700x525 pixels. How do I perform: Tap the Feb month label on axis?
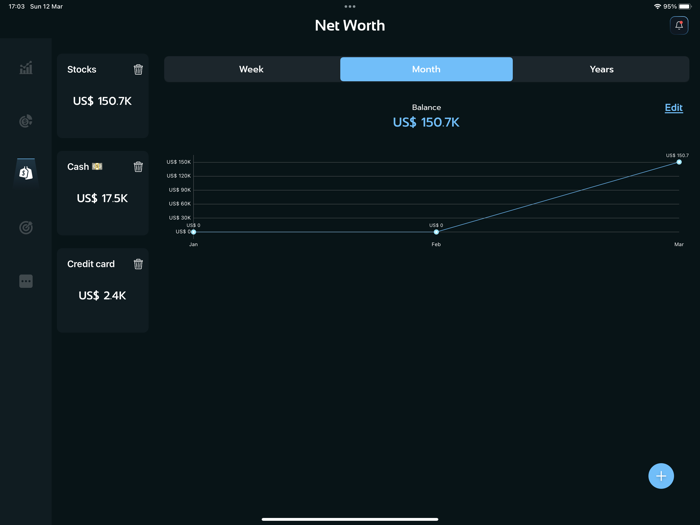point(436,244)
